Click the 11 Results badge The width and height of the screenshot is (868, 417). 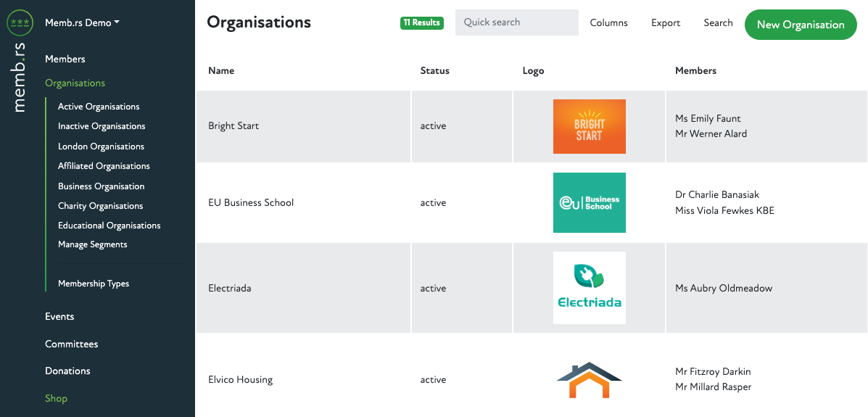tap(421, 23)
